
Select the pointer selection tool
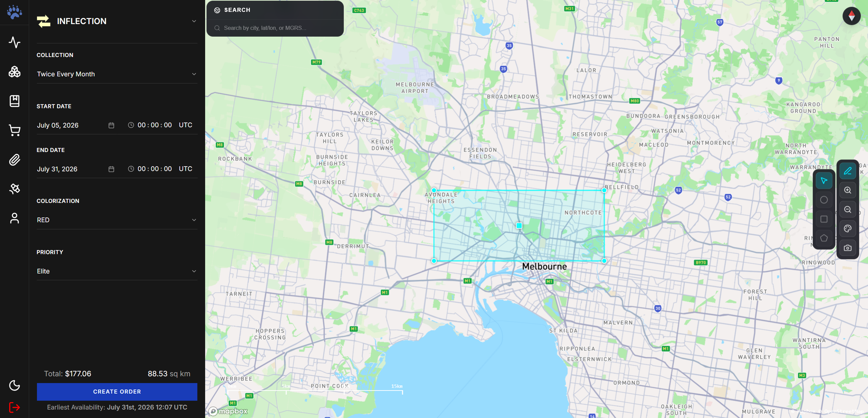824,180
